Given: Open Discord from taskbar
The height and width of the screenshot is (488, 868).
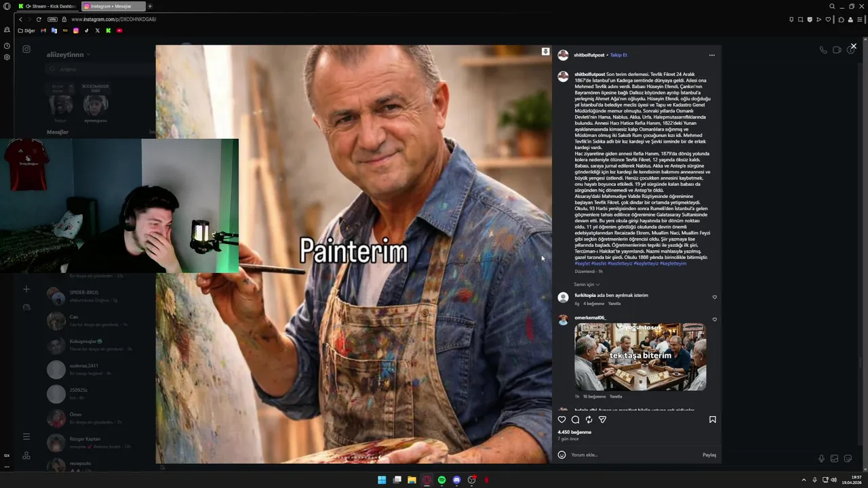Looking at the screenshot, I should tap(456, 480).
